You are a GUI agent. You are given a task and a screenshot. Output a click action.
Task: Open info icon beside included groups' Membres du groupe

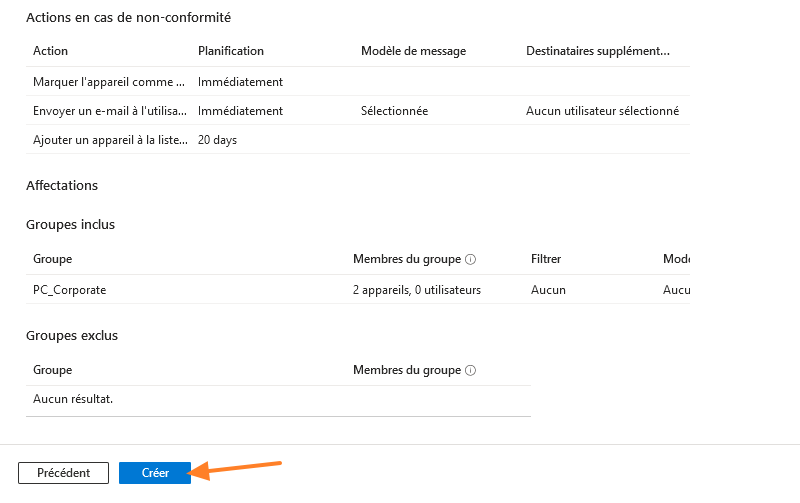pyautogui.click(x=471, y=259)
